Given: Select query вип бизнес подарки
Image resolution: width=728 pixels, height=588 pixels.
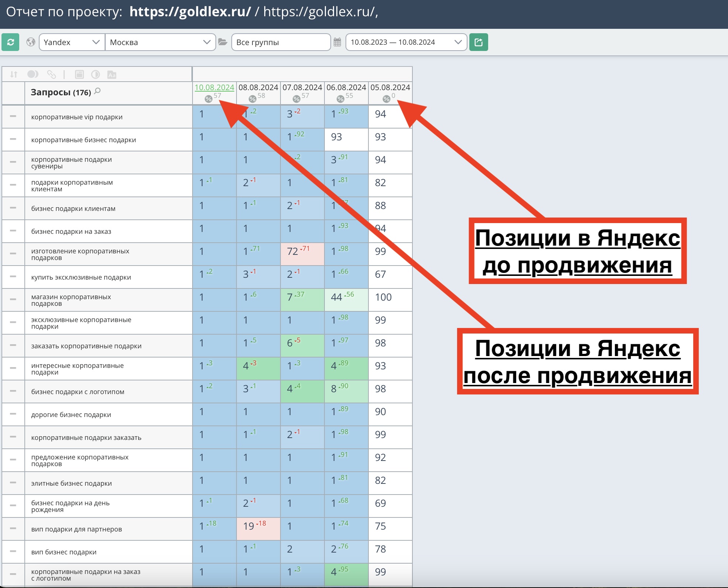Looking at the screenshot, I should [x=64, y=552].
